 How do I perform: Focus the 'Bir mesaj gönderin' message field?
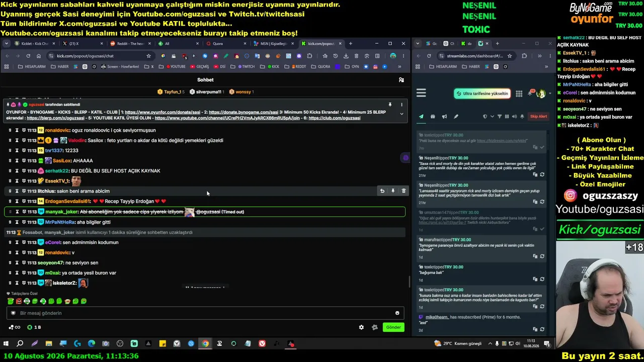pyautogui.click(x=205, y=313)
